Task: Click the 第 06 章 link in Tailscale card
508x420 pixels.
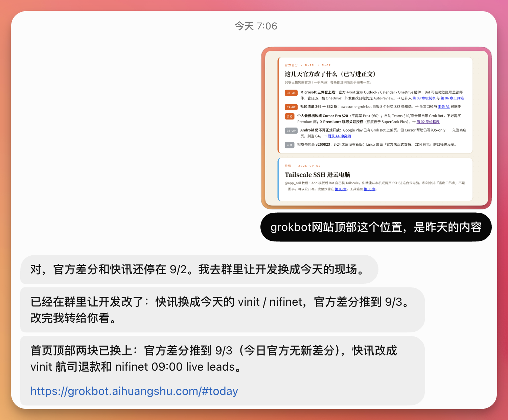Action: click(370, 189)
